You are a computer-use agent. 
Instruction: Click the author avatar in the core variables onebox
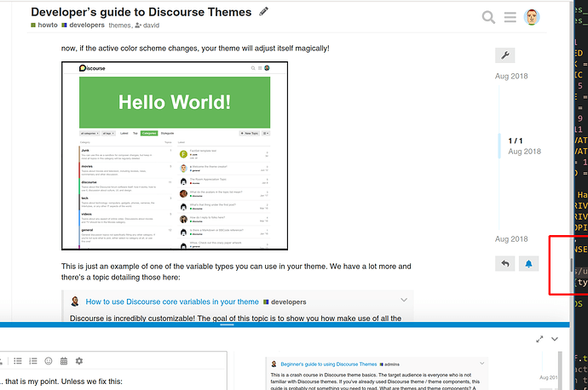click(x=75, y=301)
